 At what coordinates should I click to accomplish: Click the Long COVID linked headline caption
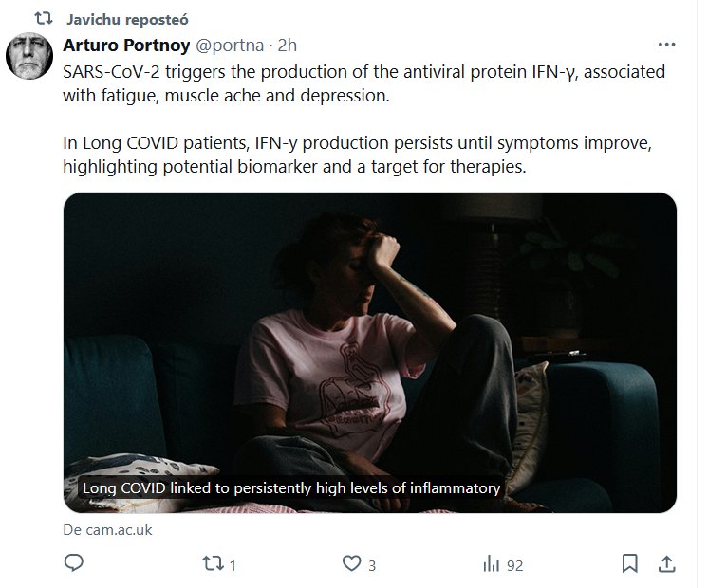pyautogui.click(x=290, y=488)
